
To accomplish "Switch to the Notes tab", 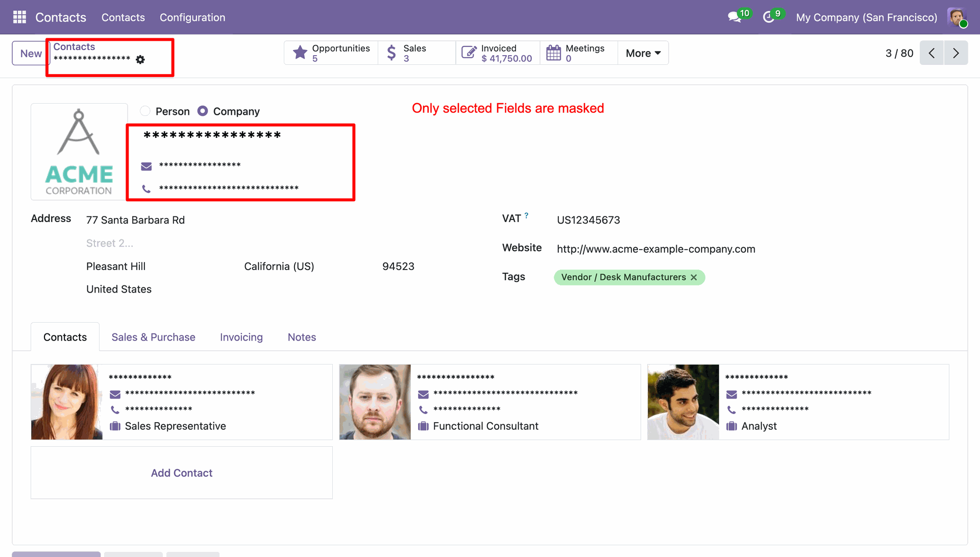I will [302, 337].
